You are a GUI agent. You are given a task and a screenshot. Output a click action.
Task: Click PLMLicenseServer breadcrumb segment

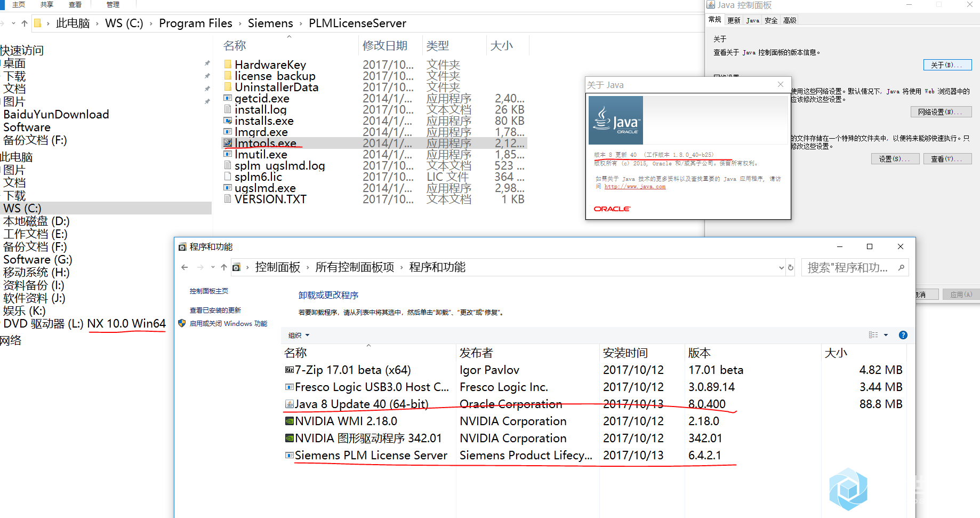tap(357, 23)
